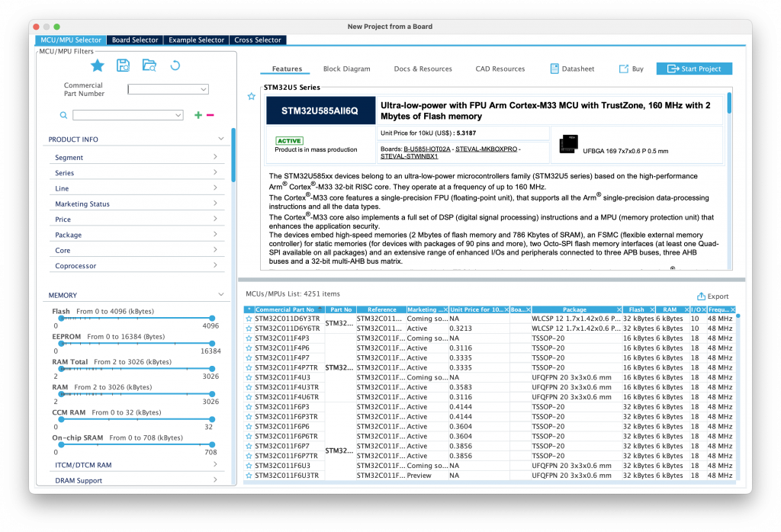
Task: Click the Buy external link icon
Action: pyautogui.click(x=624, y=69)
